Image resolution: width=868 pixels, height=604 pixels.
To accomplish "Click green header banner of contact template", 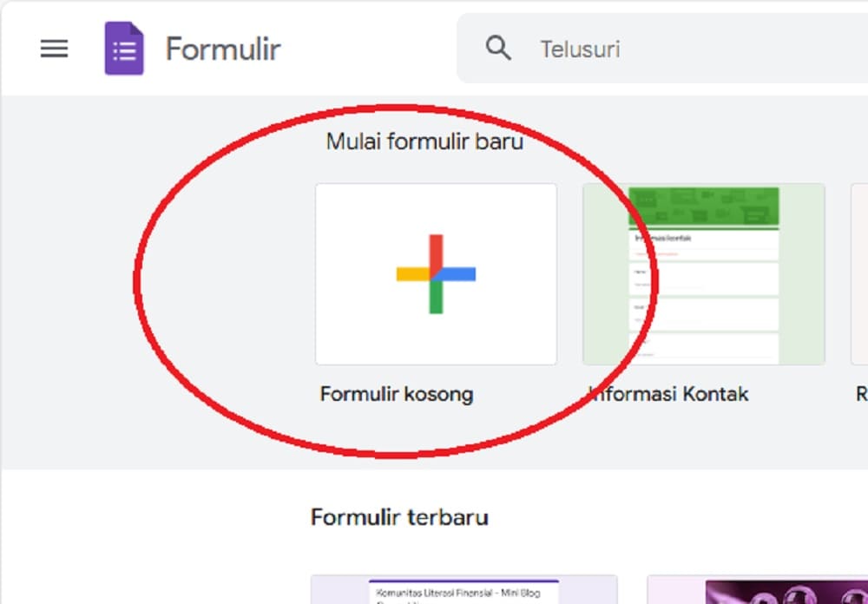I will (704, 207).
